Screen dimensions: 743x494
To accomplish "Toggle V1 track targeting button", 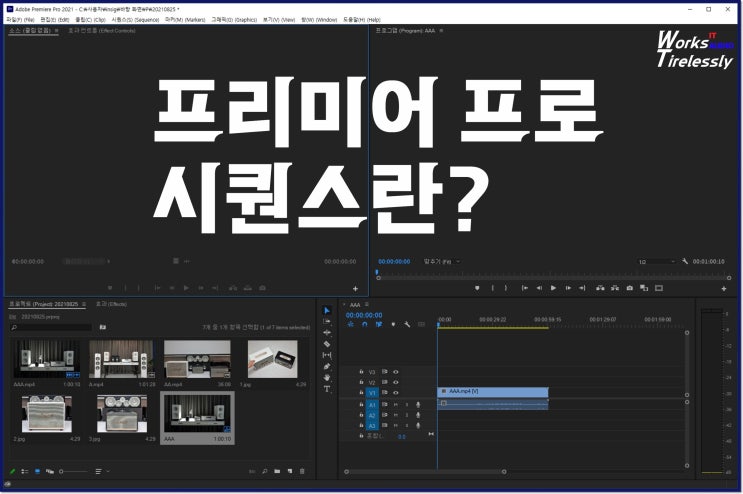I will pyautogui.click(x=372, y=393).
